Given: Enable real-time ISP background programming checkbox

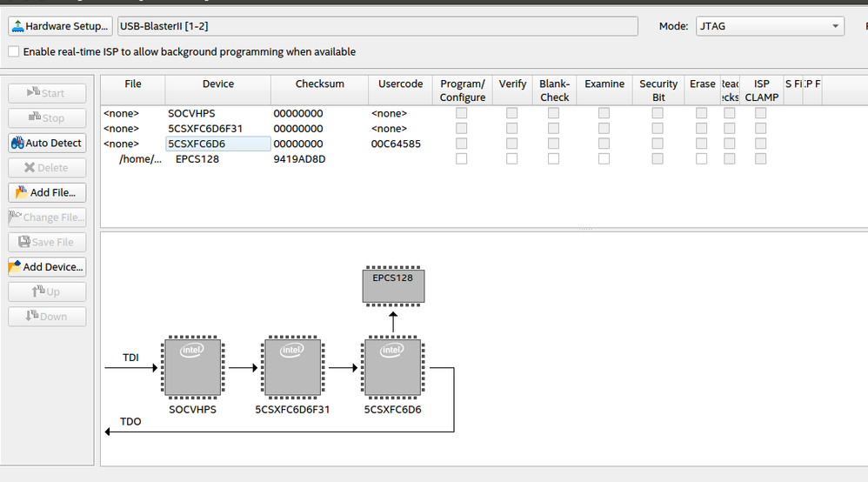Looking at the screenshot, I should 13,51.
